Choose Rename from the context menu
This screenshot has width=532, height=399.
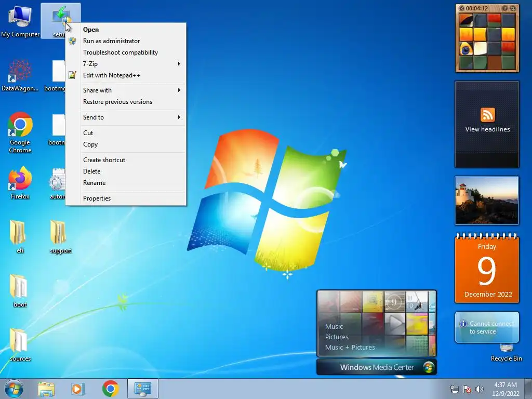coord(126,183)
